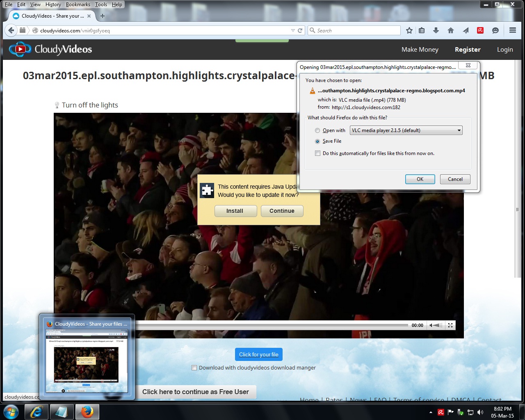The width and height of the screenshot is (525, 420).
Task: Select the 'Open with' radio button
Action: click(317, 130)
